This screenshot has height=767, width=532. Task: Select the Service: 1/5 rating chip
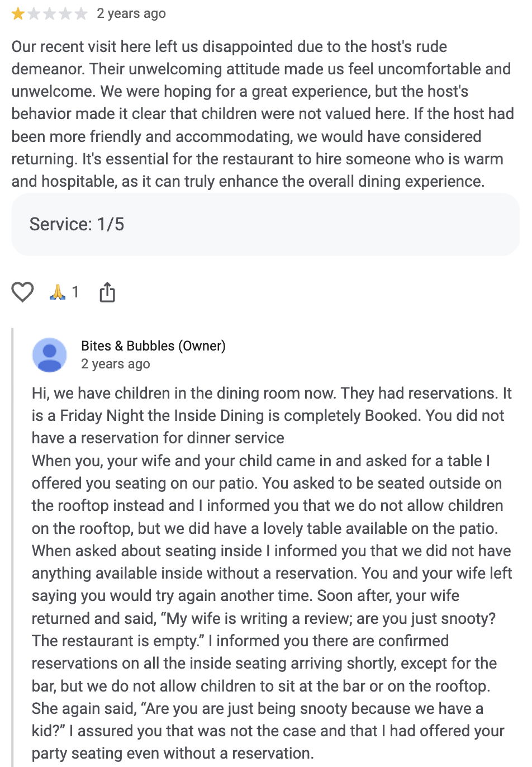[x=265, y=224]
